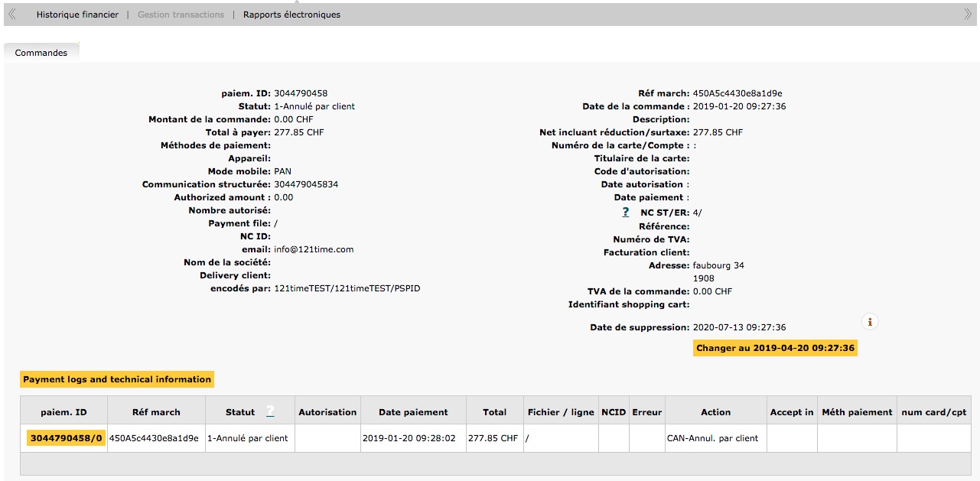Image resolution: width=980 pixels, height=481 pixels.
Task: Click the Action column header
Action: pos(715,412)
